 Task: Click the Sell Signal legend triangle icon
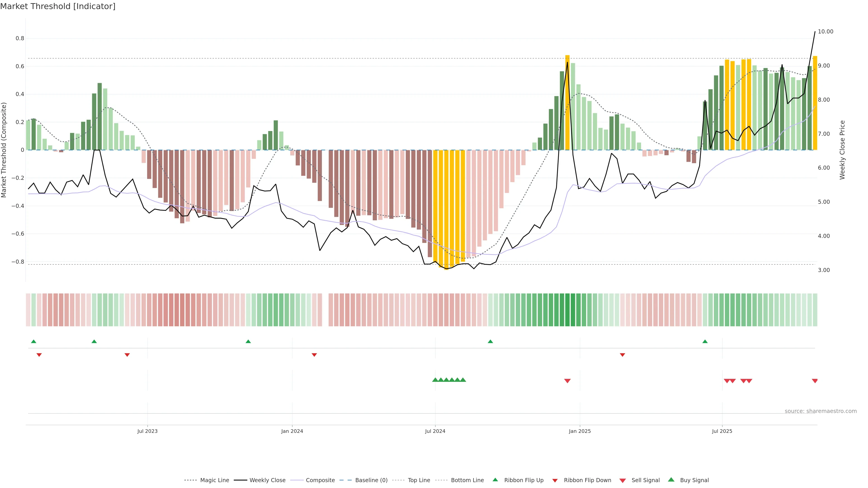pos(622,480)
